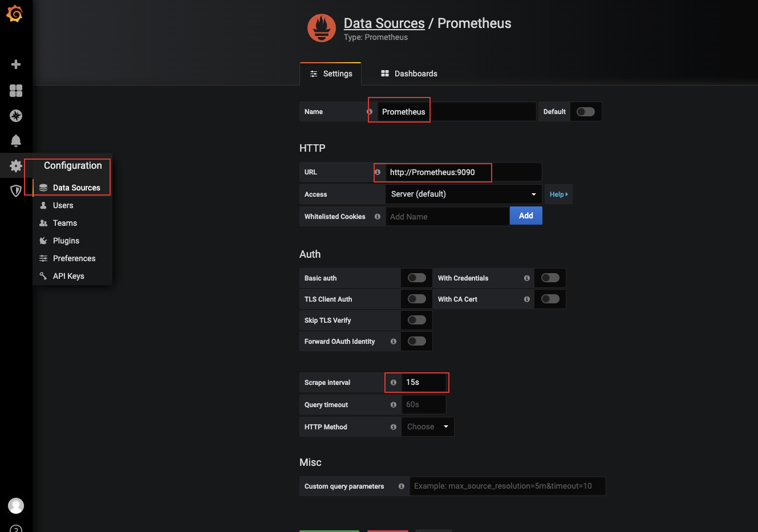Select Plugins in Configuration menu
Image resolution: width=758 pixels, height=532 pixels.
(72, 241)
